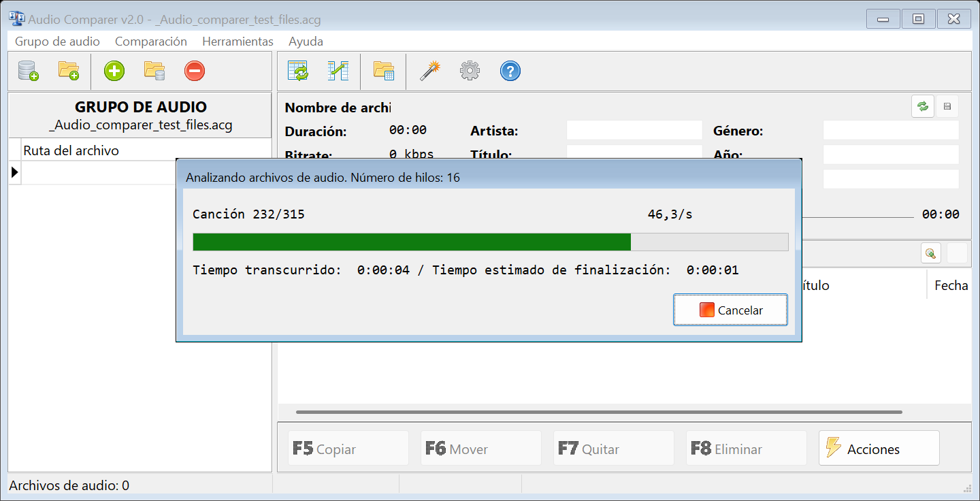Click the _Audio_comparer_test_files.acg group name

tap(141, 125)
